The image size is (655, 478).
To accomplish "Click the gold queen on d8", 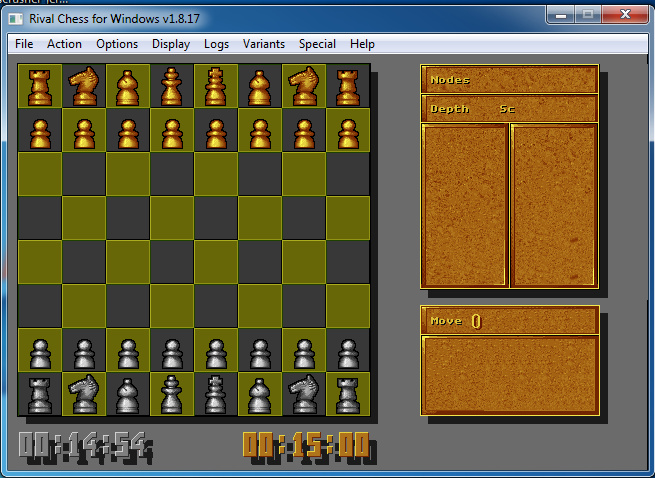I will point(172,86).
